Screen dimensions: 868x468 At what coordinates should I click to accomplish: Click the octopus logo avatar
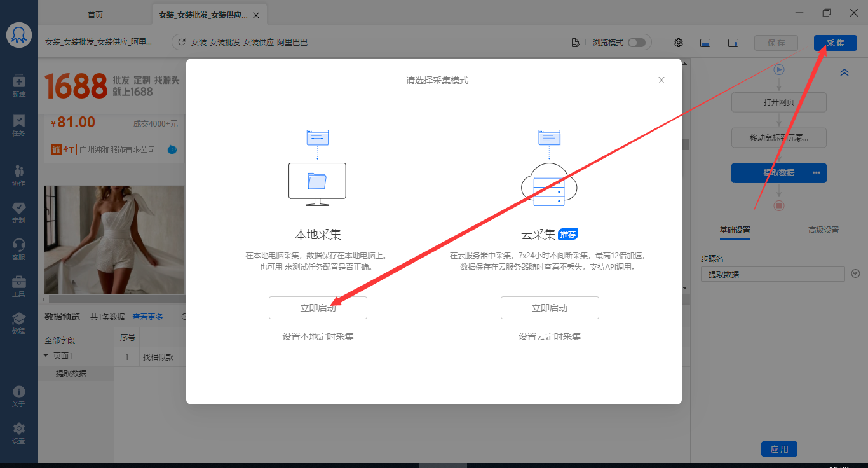click(x=19, y=35)
